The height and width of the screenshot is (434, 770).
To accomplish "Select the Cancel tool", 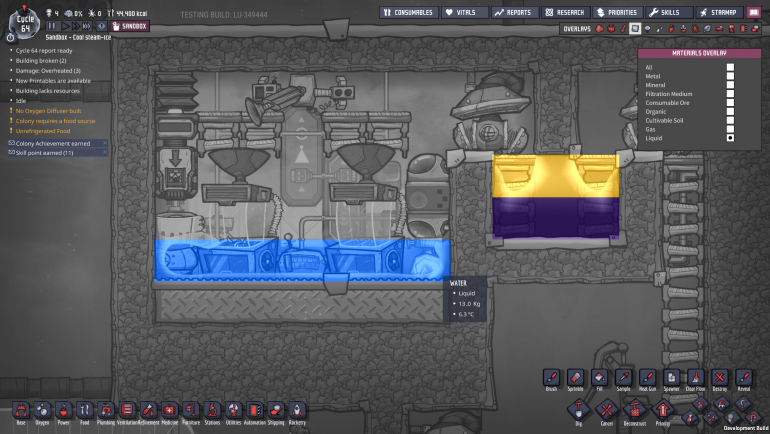I will [607, 410].
